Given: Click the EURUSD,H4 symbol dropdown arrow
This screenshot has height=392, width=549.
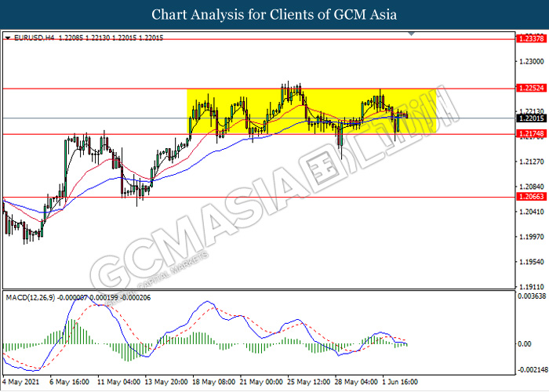Looking at the screenshot, I should tap(8, 38).
